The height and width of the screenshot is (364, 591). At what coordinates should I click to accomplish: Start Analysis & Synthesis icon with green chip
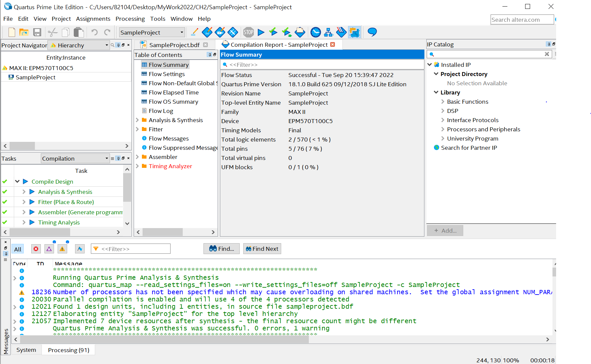point(287,32)
